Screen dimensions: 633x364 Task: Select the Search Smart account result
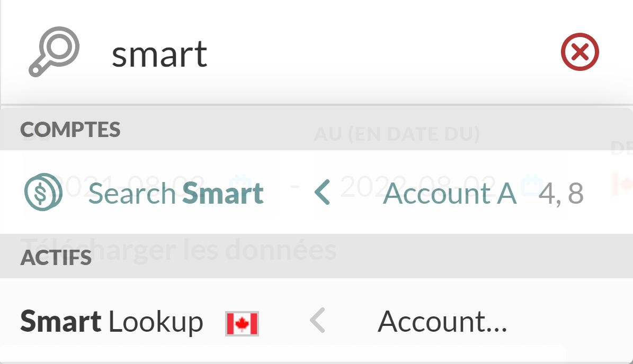[176, 193]
